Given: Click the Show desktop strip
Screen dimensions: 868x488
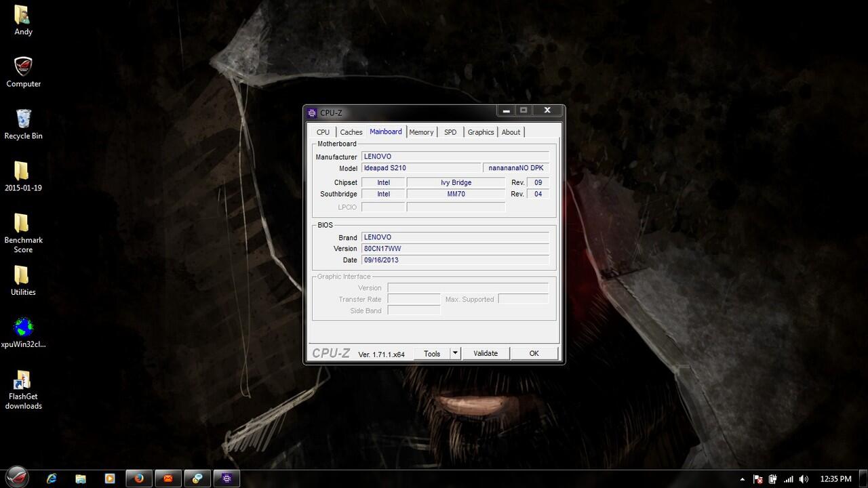Looking at the screenshot, I should [x=863, y=479].
